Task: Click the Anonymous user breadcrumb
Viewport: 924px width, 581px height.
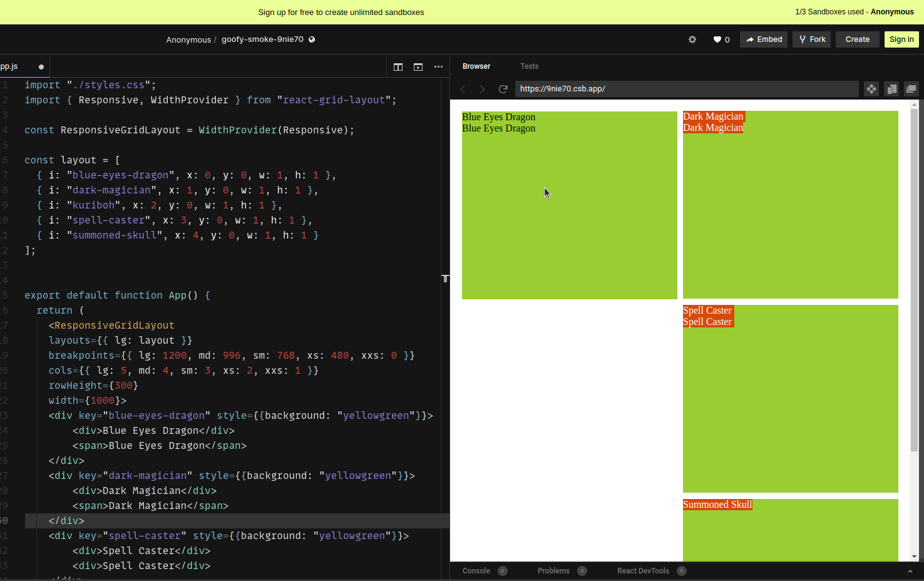Action: coord(188,39)
